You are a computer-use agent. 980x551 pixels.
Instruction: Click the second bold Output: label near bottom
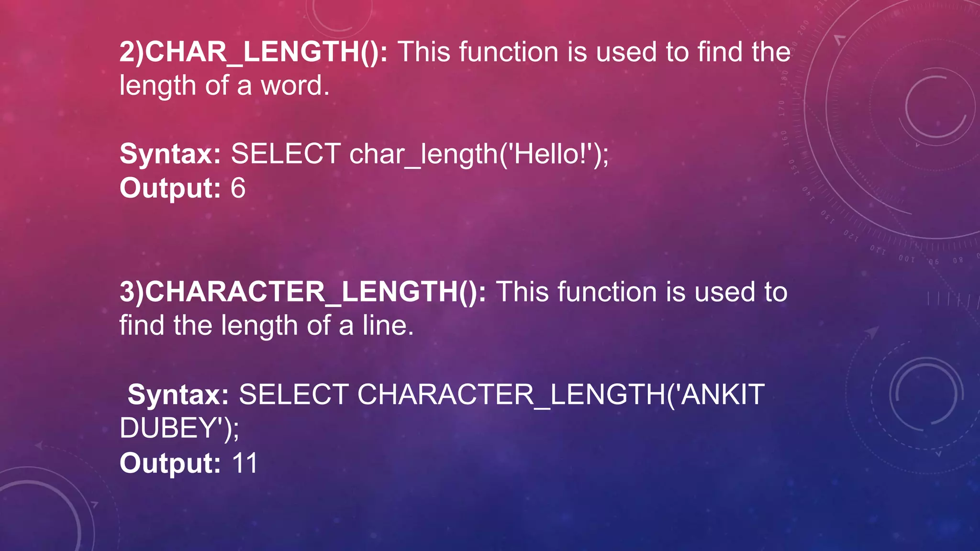click(170, 463)
